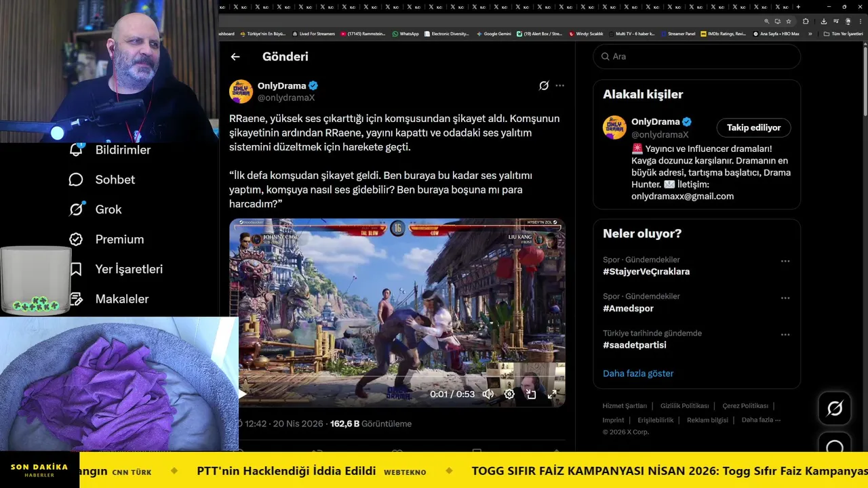The height and width of the screenshot is (488, 868).
Task: Open Tüm Yer İşaretleri folder
Action: [x=843, y=34]
